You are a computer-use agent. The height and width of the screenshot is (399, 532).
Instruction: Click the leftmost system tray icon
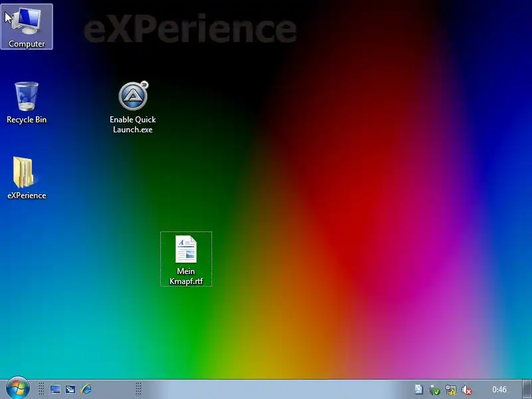coord(419,389)
